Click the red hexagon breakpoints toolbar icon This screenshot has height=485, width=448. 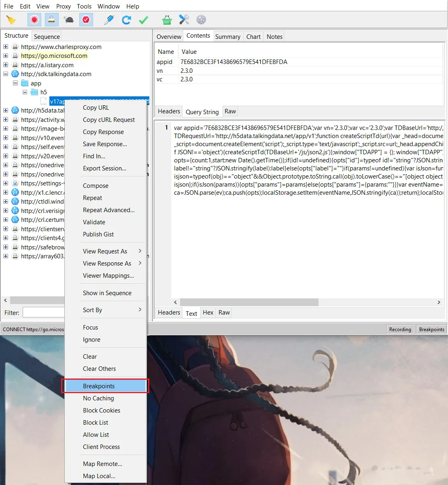pos(86,20)
